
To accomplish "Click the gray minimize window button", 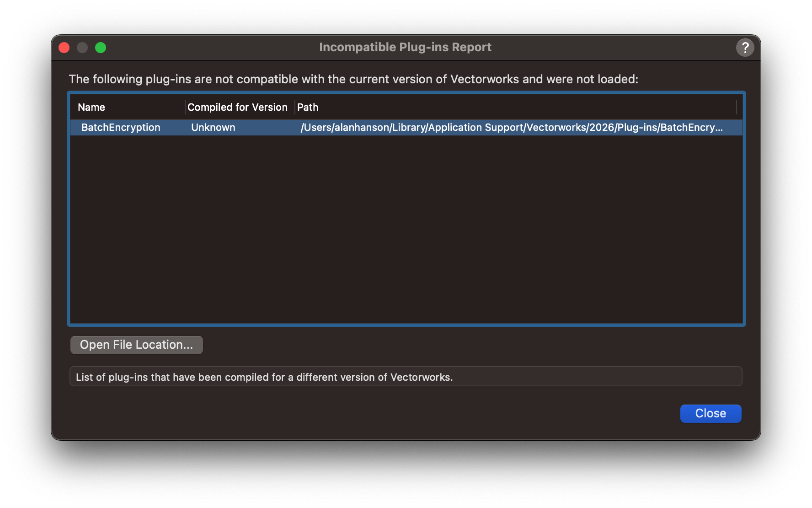I will point(82,48).
